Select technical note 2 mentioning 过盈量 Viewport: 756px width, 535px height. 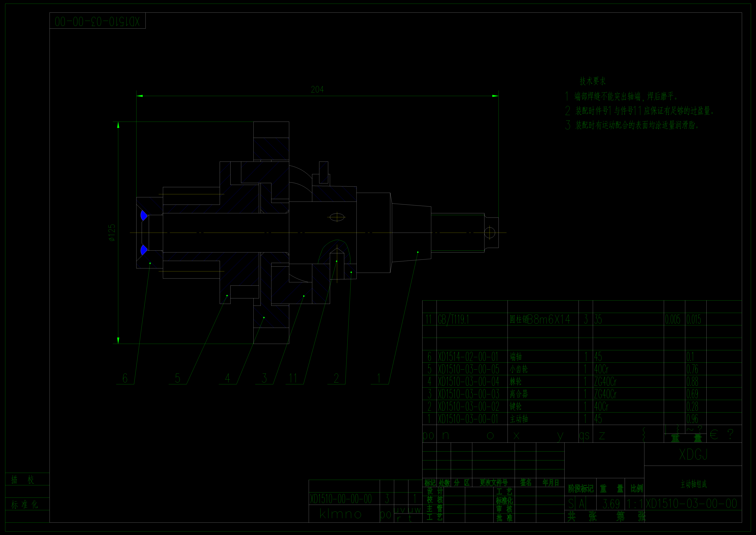(639, 111)
